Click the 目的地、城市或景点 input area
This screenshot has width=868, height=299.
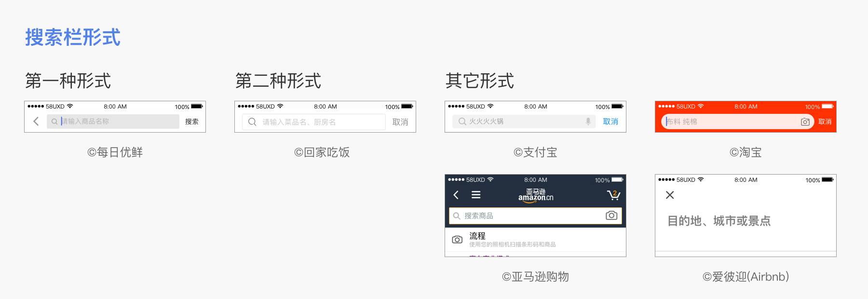719,221
